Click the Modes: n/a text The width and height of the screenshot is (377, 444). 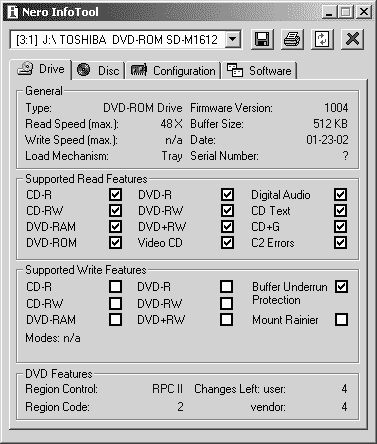point(53,338)
